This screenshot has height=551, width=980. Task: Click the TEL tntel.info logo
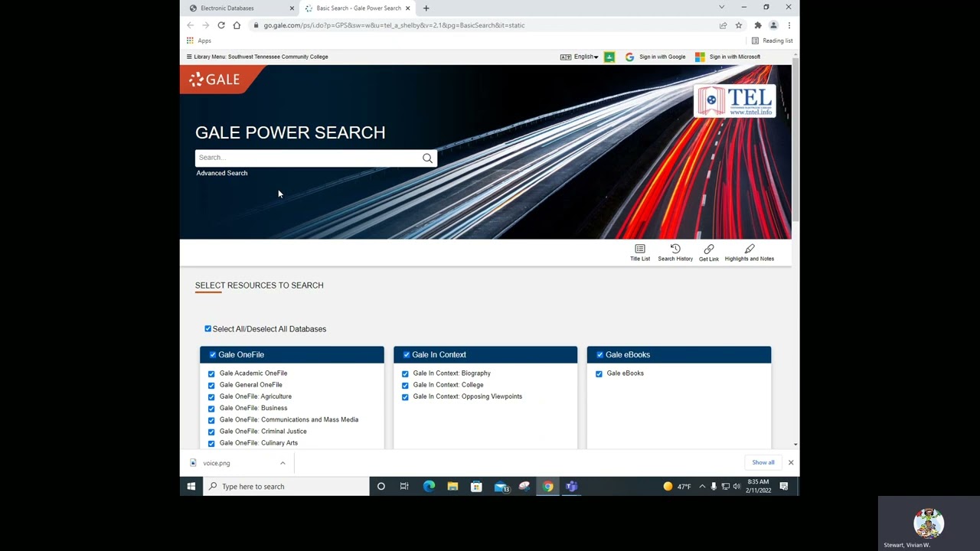pyautogui.click(x=735, y=101)
